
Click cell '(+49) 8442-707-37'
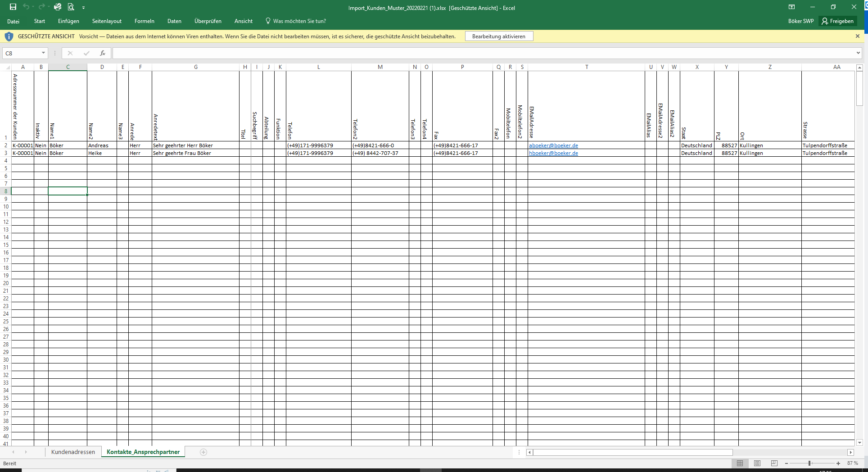380,153
